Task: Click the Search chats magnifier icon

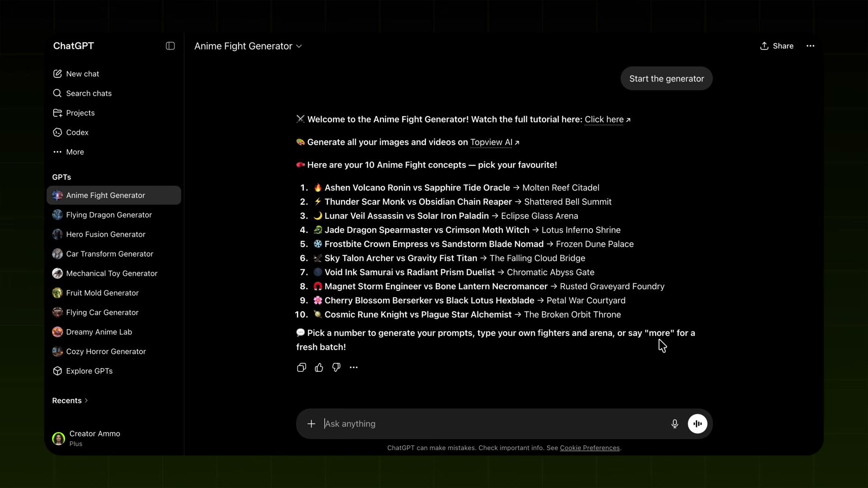Action: click(57, 93)
